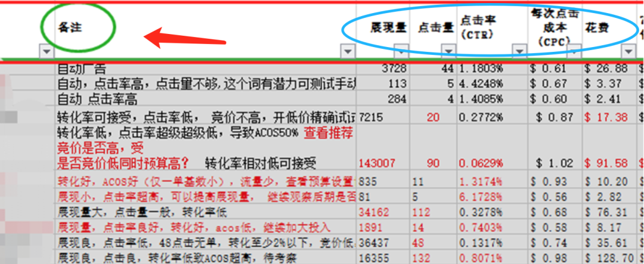Select the note ending 待考察
This screenshot has width=644, height=264.
[x=205, y=257]
